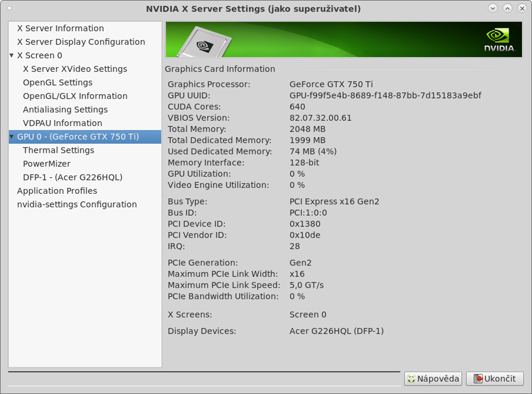Click the PCI Vendor ID value 0x10de
The height and width of the screenshot is (394, 532).
coord(305,235)
